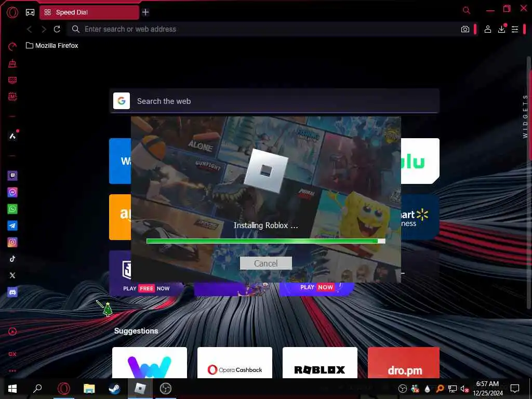532x399 pixels.
Task: Open File Explorer from taskbar
Action: point(89,389)
